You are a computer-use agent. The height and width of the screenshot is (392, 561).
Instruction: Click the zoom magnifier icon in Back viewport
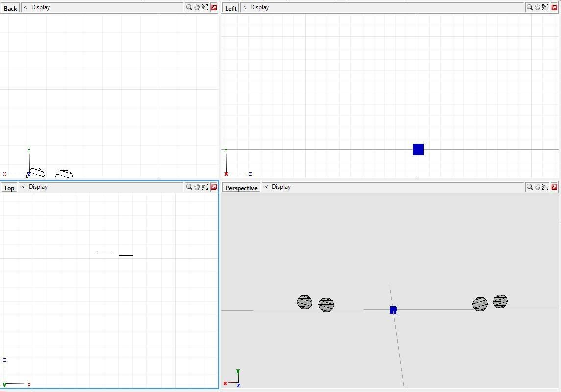(x=189, y=8)
